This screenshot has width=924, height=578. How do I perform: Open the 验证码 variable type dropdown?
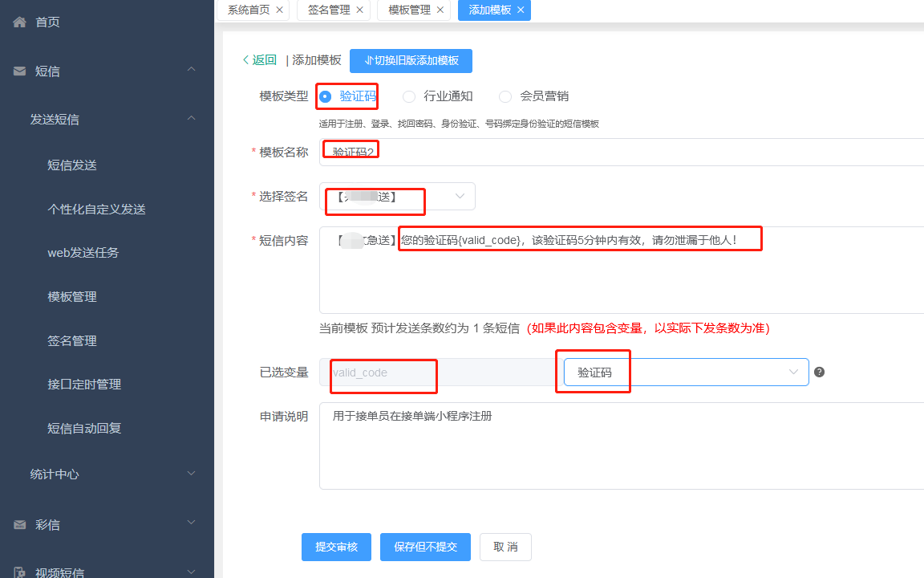(686, 372)
